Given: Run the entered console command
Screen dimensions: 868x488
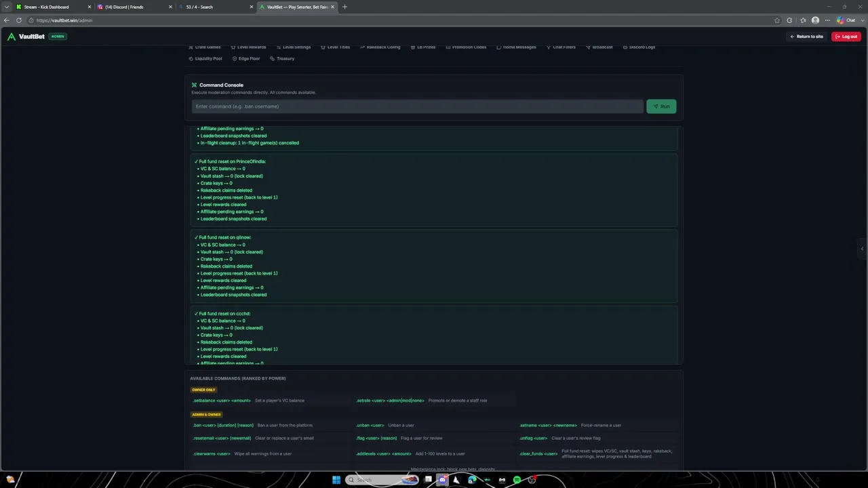Looking at the screenshot, I should click(661, 106).
